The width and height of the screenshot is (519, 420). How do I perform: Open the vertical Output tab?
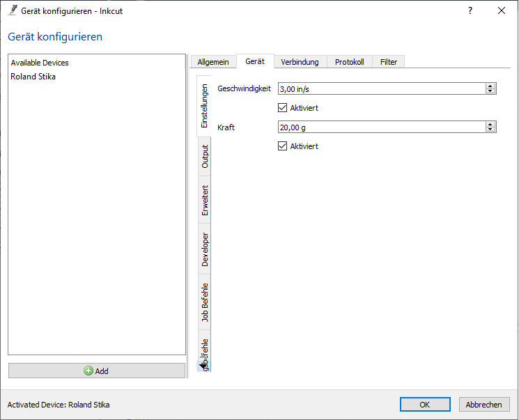[205, 156]
